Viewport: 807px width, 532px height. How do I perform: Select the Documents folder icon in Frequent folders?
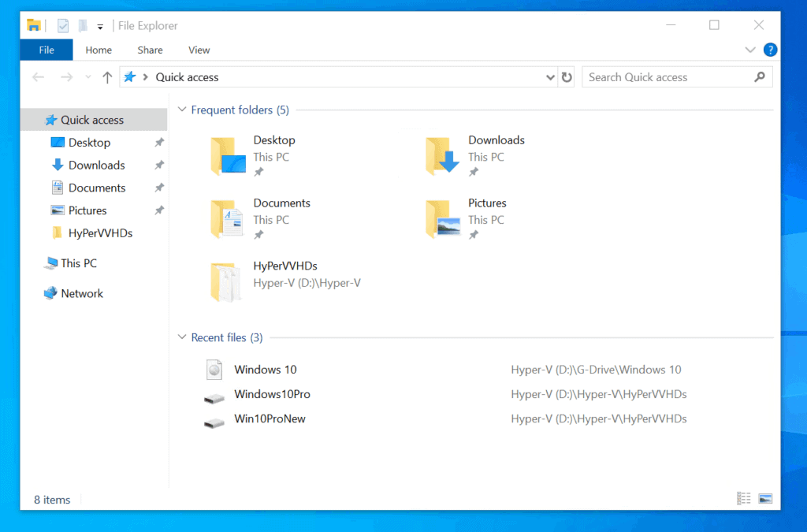227,218
